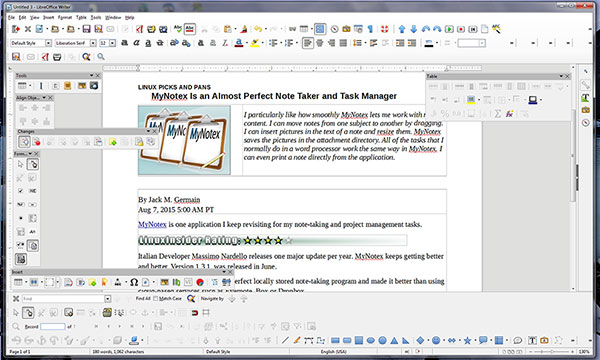Open the File menu
This screenshot has width=600, height=360.
(x=11, y=18)
